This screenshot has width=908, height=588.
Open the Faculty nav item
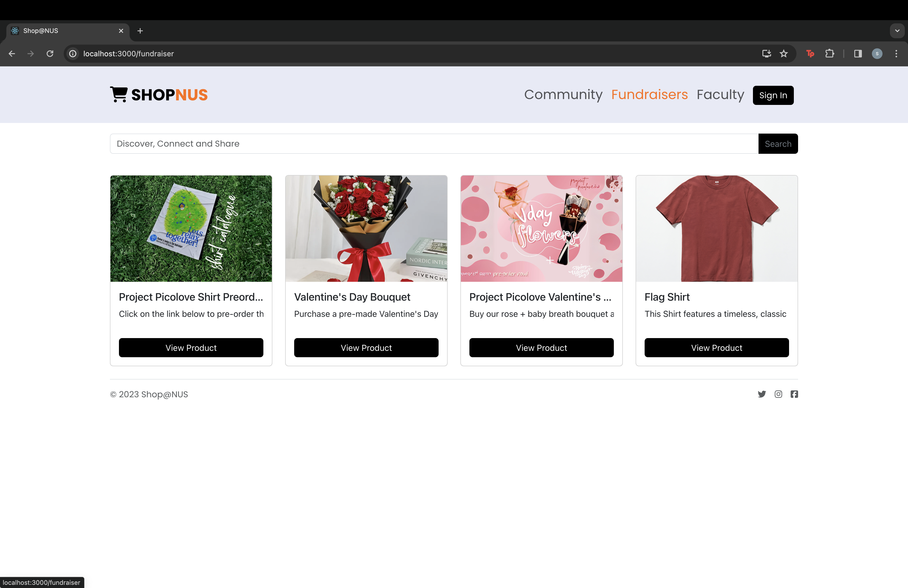point(720,95)
